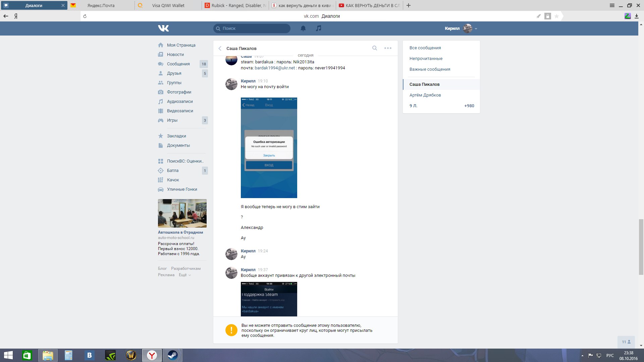Image resolution: width=644 pixels, height=362 pixels.
Task: Search within the Саша Пикалов conversation
Action: click(x=375, y=48)
